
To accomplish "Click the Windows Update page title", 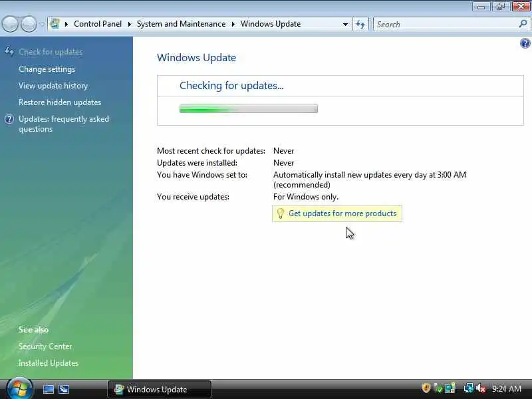I will pos(196,58).
